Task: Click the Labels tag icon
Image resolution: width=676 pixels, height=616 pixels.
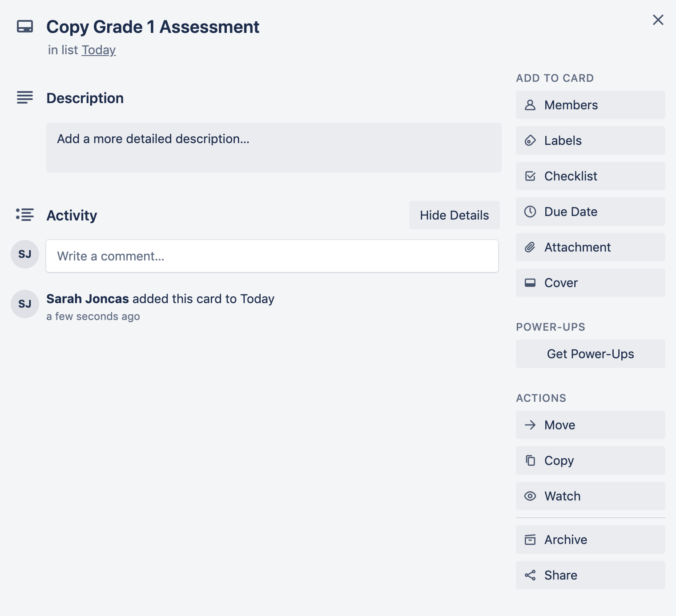Action: (x=530, y=140)
